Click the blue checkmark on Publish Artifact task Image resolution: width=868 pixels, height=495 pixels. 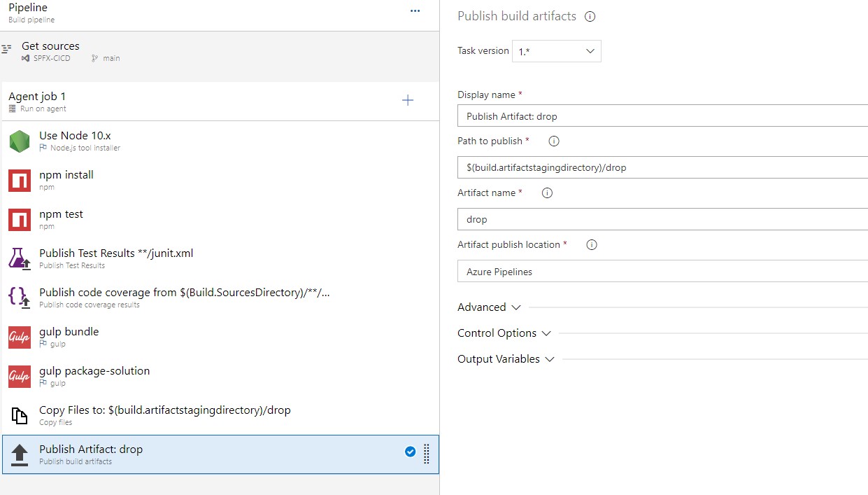click(x=411, y=452)
